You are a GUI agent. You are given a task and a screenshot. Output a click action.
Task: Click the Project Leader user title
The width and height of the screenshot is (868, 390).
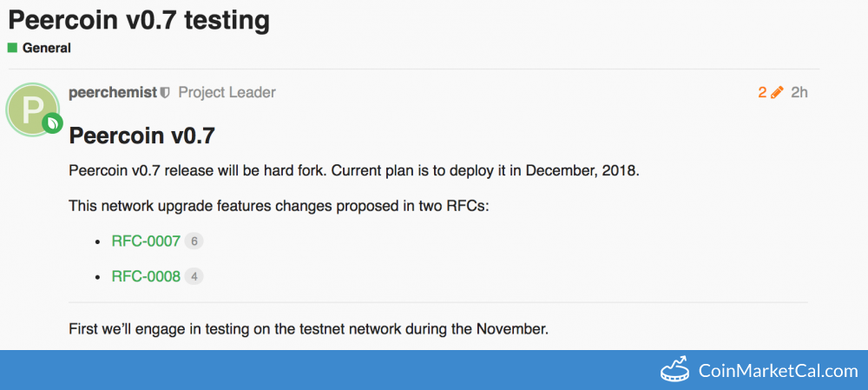pos(227,92)
